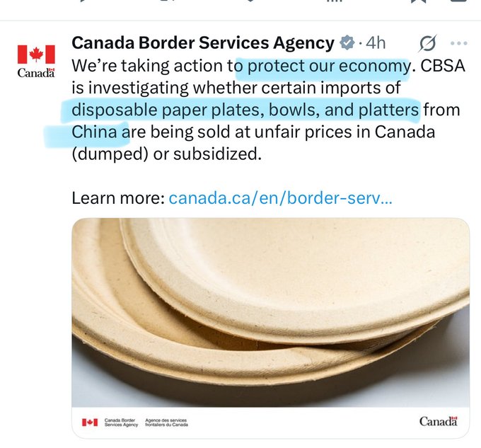The width and height of the screenshot is (481, 448).
Task: Click the English agency name in the image footer
Action: point(122,423)
